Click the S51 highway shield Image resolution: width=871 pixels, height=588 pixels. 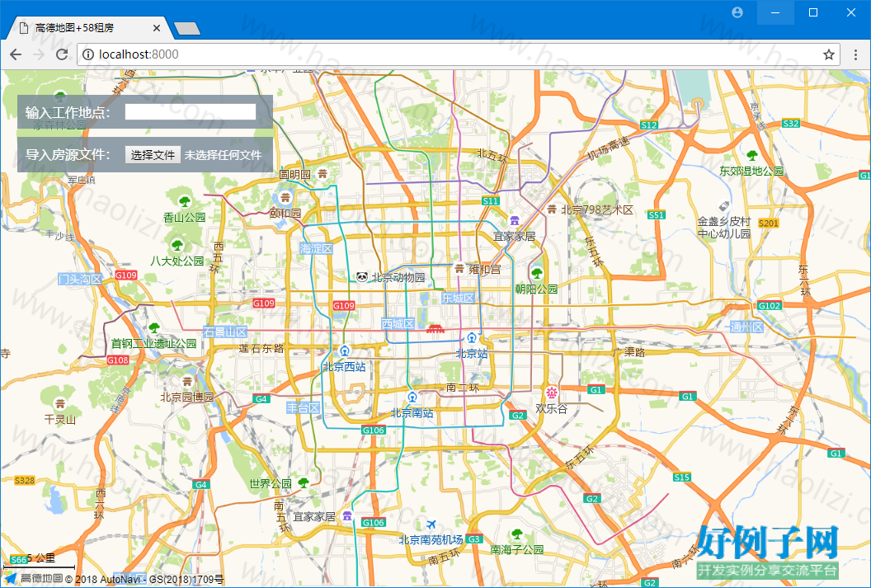click(656, 215)
